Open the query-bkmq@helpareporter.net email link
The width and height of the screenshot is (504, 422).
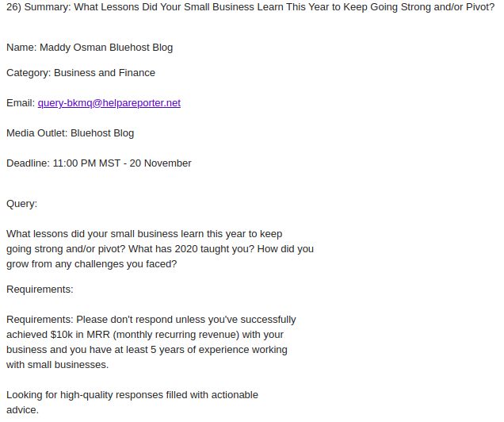pyautogui.click(x=109, y=103)
